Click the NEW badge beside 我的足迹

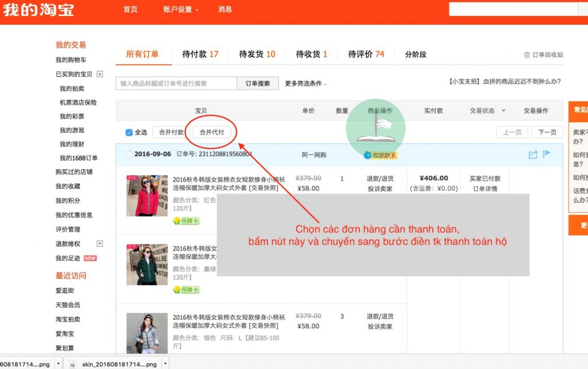[x=90, y=258]
